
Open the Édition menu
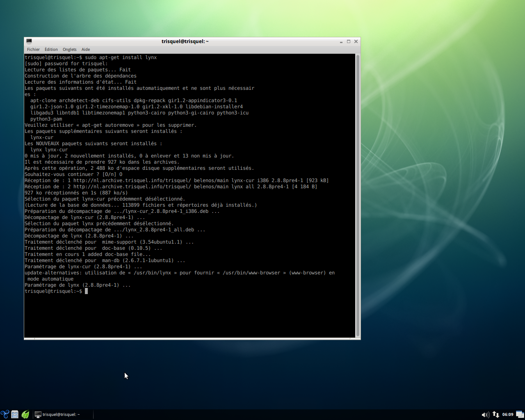(51, 49)
